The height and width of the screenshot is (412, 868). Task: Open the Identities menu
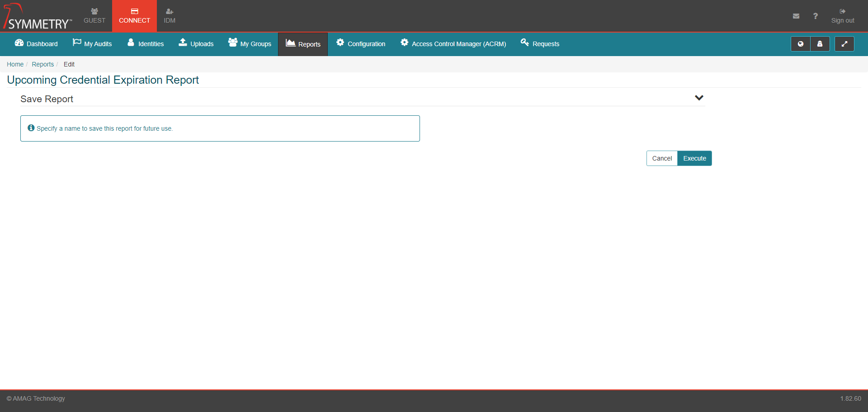pos(146,44)
